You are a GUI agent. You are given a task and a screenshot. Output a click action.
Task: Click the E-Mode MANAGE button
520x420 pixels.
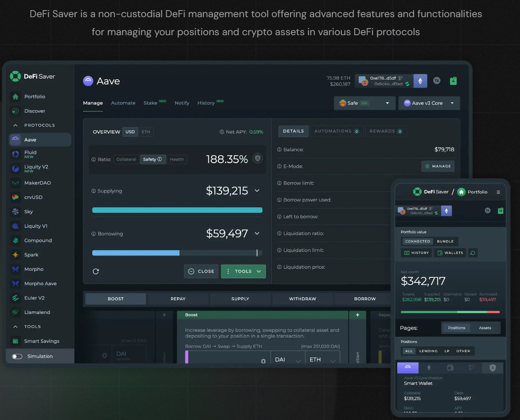438,166
